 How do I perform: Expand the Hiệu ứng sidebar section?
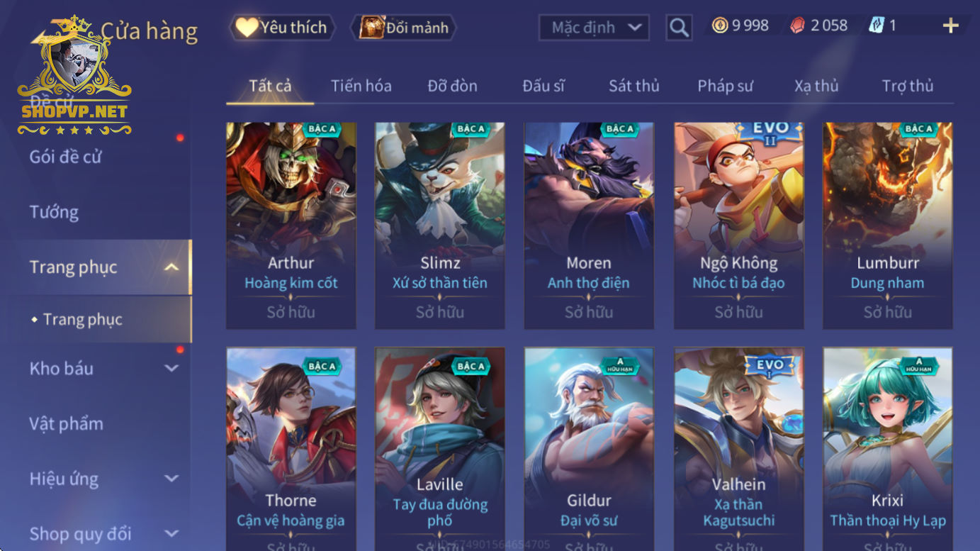point(171,479)
